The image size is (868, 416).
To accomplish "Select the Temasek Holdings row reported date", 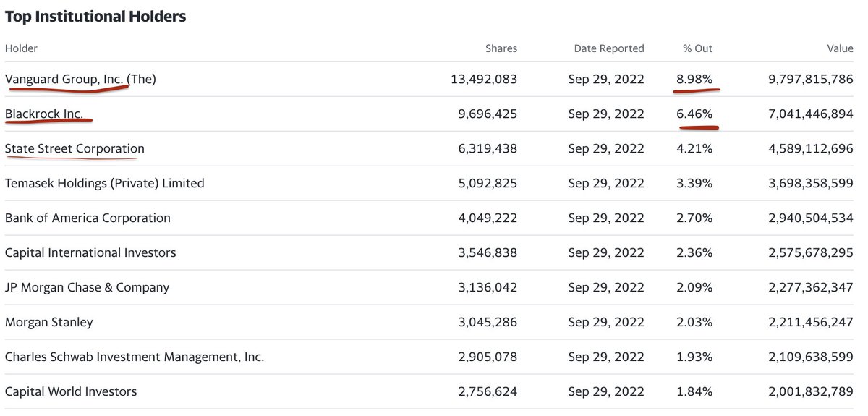I will [x=606, y=183].
